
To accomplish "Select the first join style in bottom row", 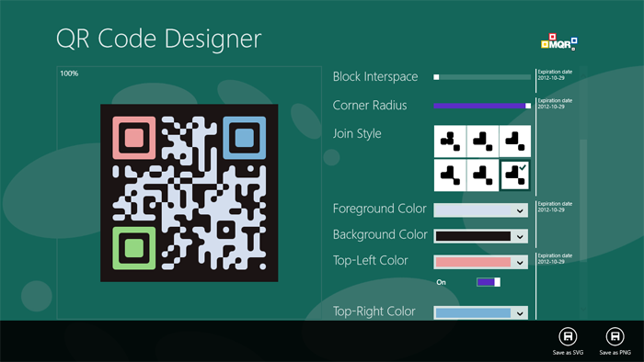I will point(450,175).
